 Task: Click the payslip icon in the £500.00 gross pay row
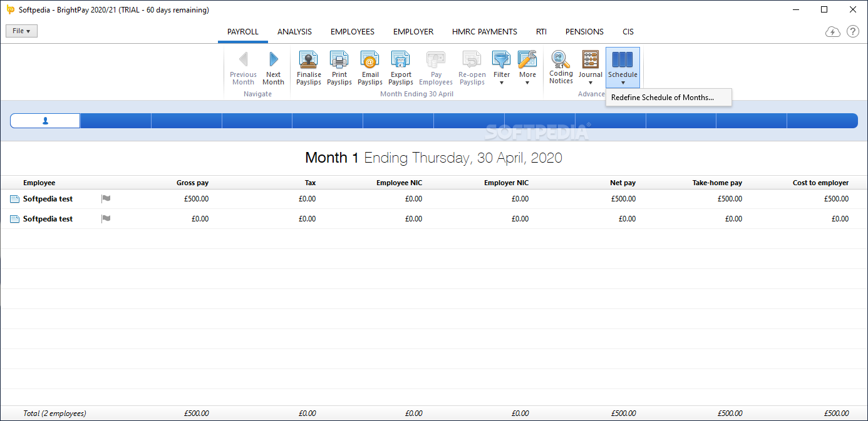(15, 199)
